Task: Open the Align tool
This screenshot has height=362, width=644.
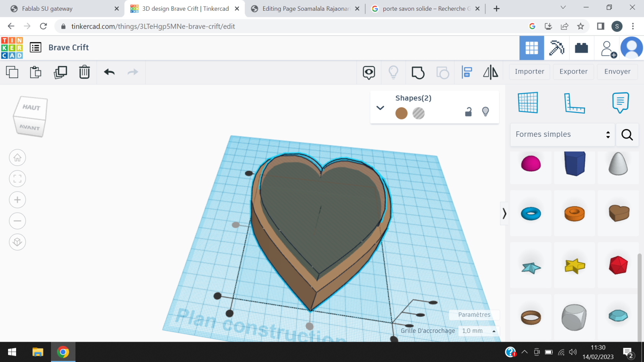Action: [467, 72]
